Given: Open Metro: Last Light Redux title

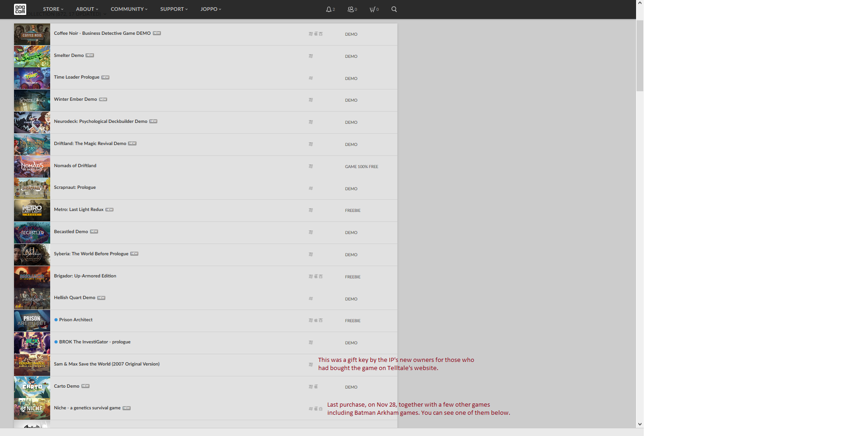Looking at the screenshot, I should tap(79, 210).
